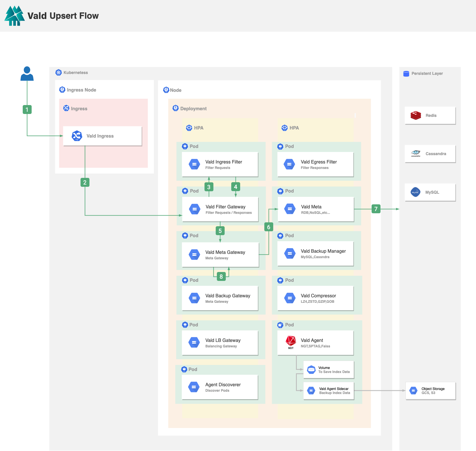Click the 'RDB,NoSQL,etc...' subtitle

point(316,213)
